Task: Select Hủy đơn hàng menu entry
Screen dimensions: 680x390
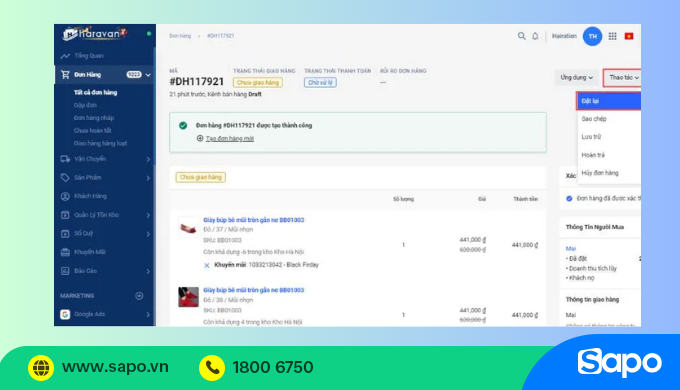Action: pyautogui.click(x=600, y=173)
